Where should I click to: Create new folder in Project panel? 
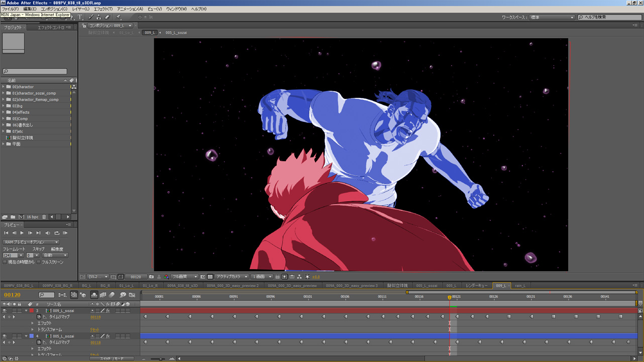[x=13, y=217]
